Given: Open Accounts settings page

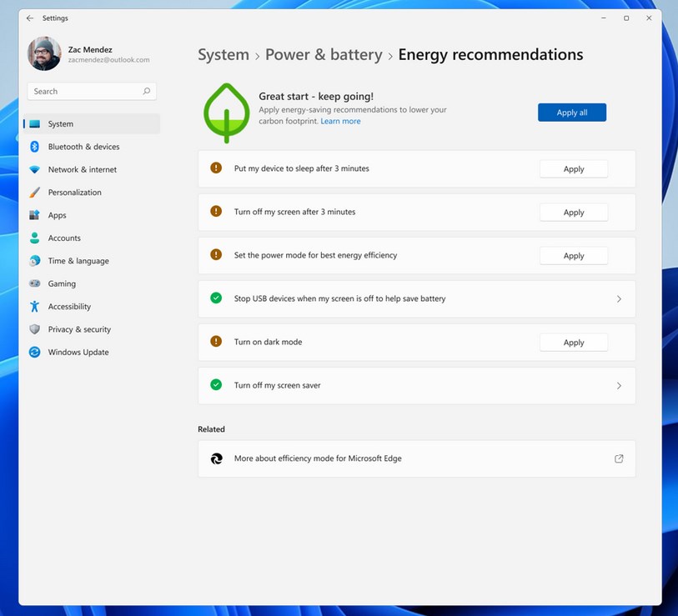Looking at the screenshot, I should click(x=64, y=238).
